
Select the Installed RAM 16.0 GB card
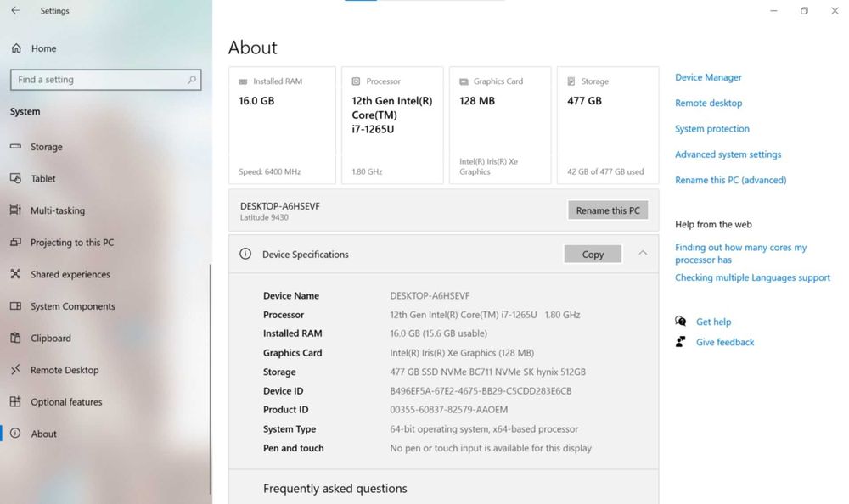click(x=282, y=126)
